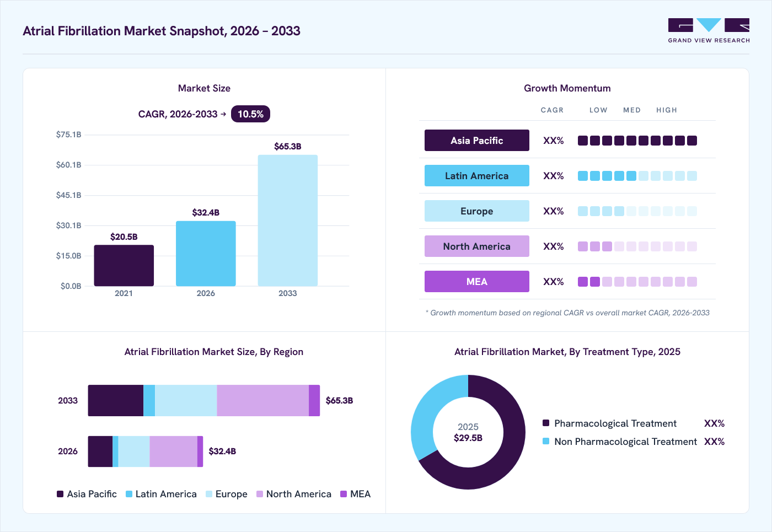Click the Latin America momentum indicator squares
The image size is (772, 532).
tap(637, 176)
